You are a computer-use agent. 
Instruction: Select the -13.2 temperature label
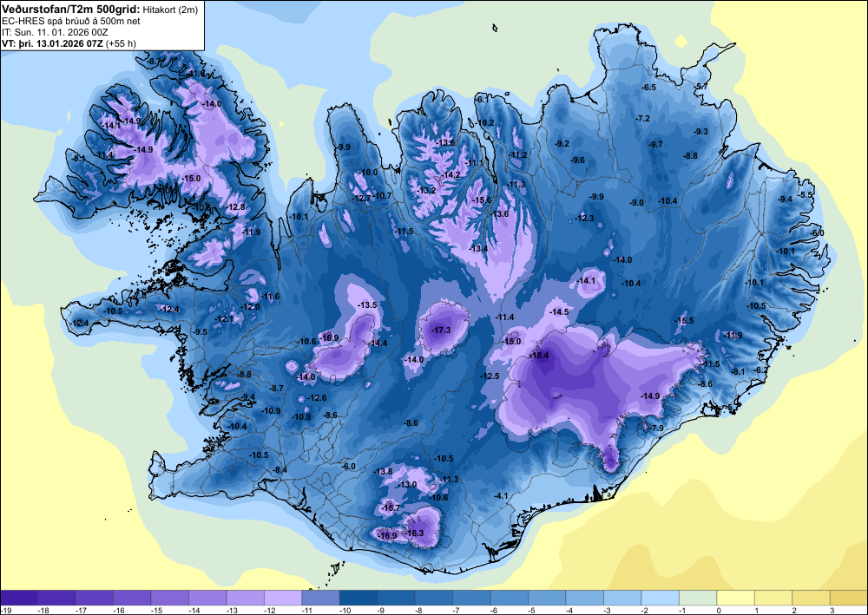tap(427, 190)
